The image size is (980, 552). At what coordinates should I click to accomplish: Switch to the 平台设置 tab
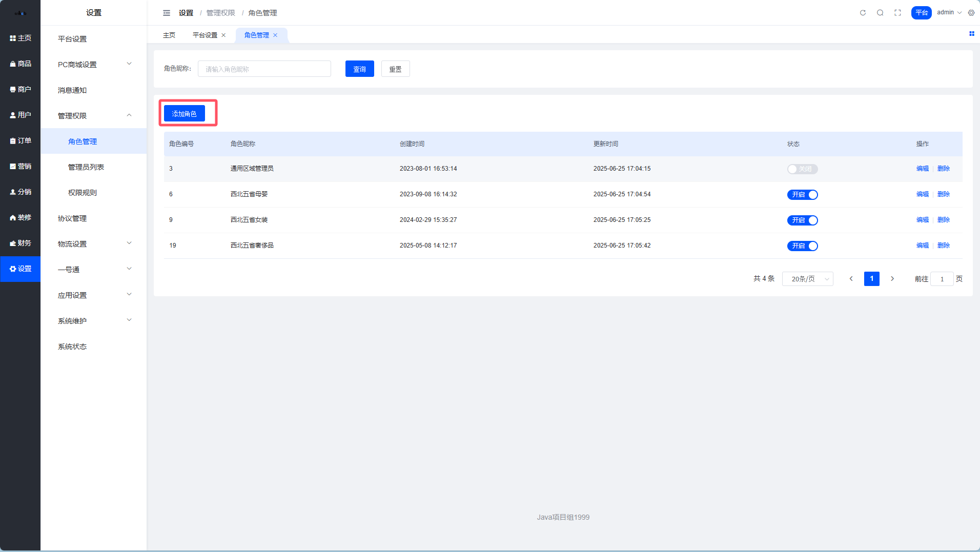click(205, 35)
